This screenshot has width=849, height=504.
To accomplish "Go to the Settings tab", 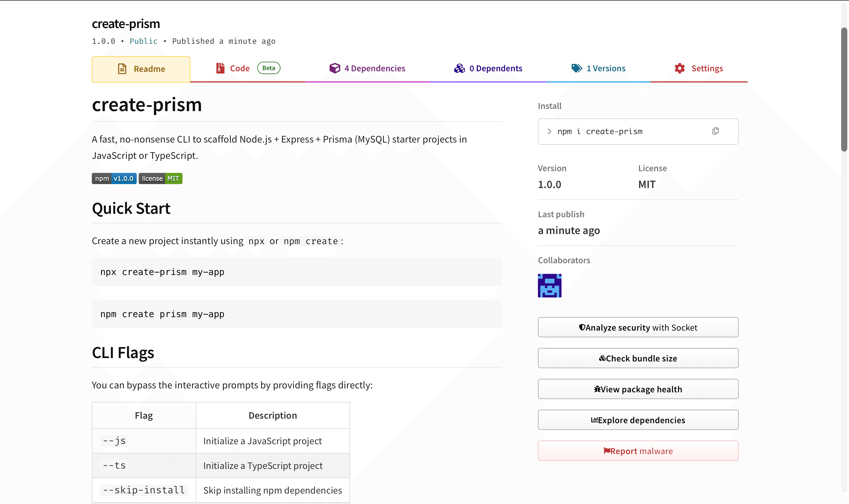I will 699,68.
